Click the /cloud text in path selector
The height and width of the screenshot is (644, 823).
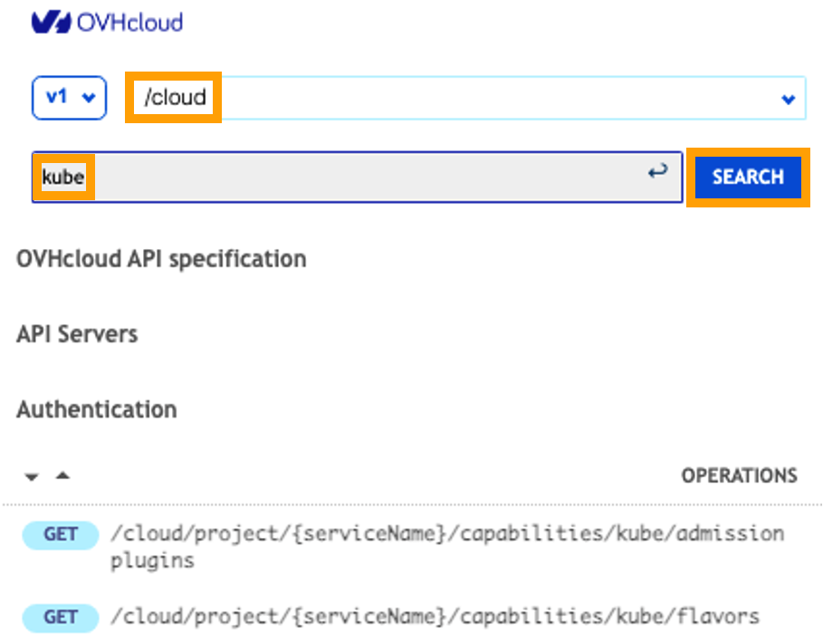point(174,97)
